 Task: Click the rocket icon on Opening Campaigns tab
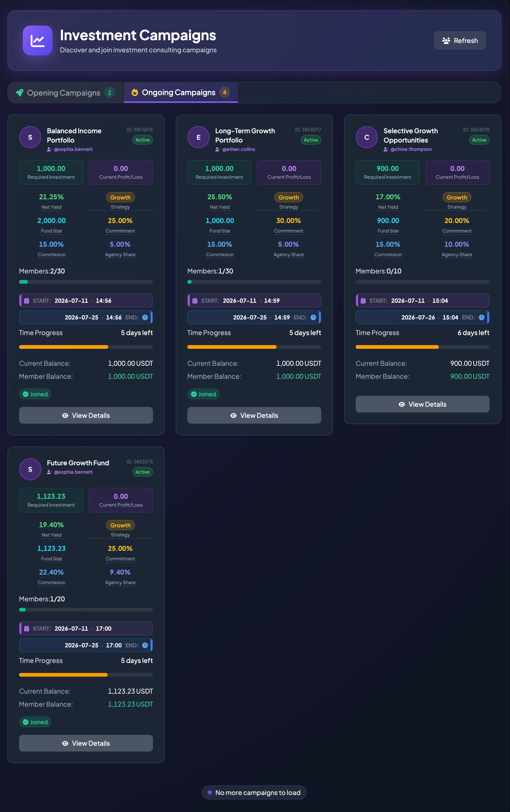[x=20, y=93]
